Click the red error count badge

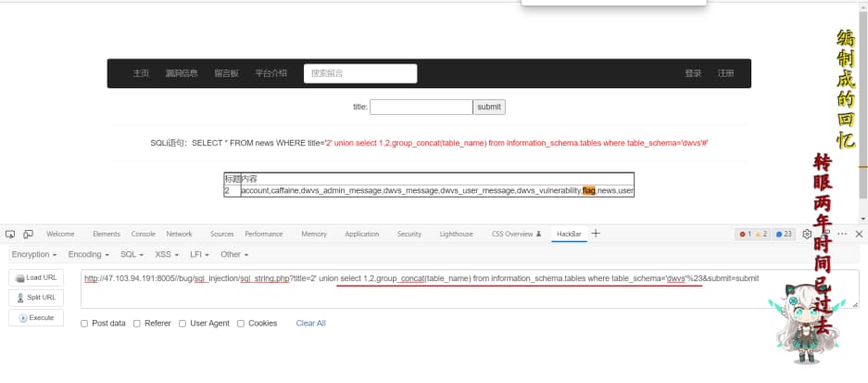746,234
